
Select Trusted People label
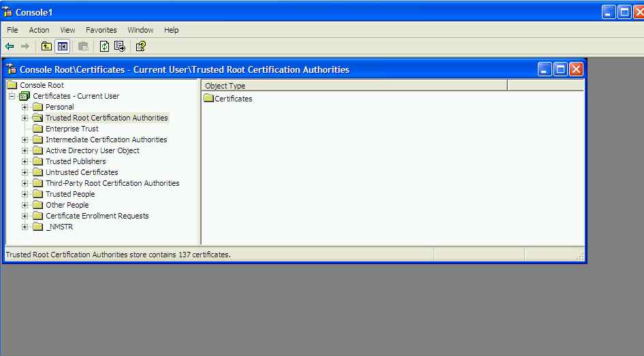coord(70,194)
